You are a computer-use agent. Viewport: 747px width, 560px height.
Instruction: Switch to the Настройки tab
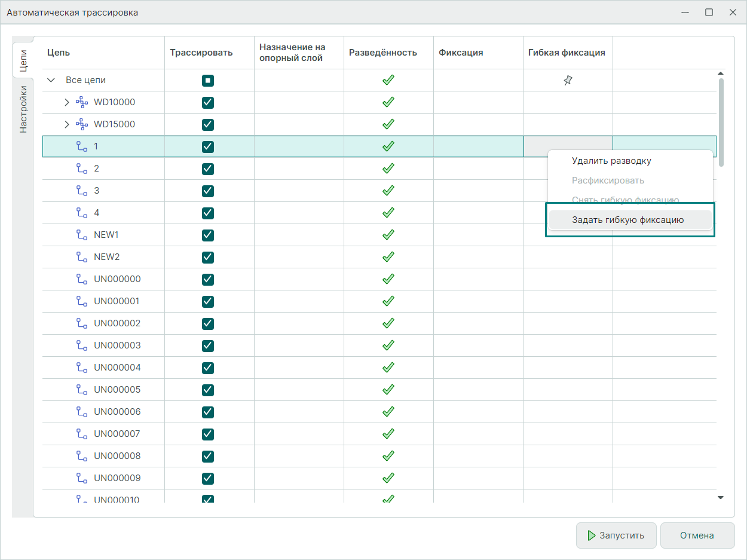click(x=23, y=109)
